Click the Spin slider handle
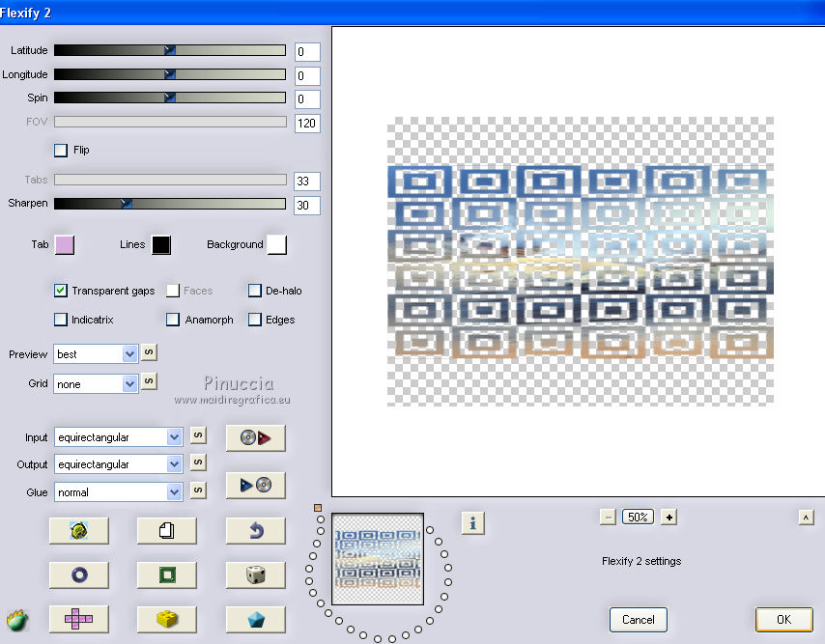The width and height of the screenshot is (825, 644). (x=169, y=98)
